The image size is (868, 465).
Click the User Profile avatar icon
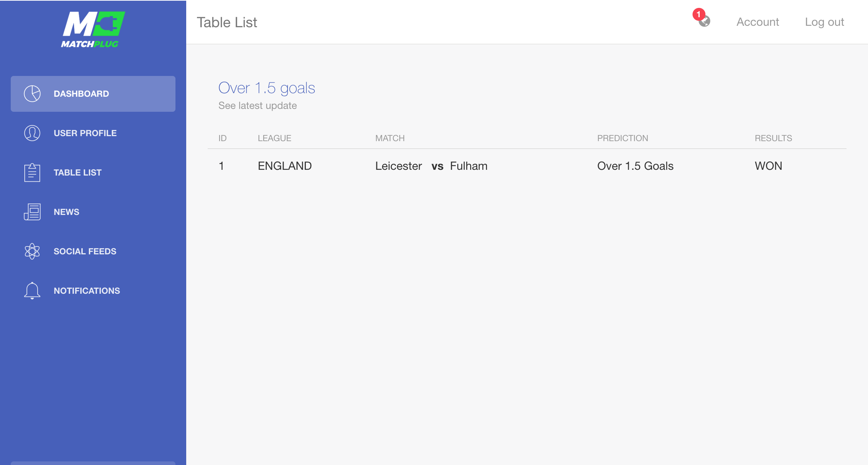click(32, 133)
